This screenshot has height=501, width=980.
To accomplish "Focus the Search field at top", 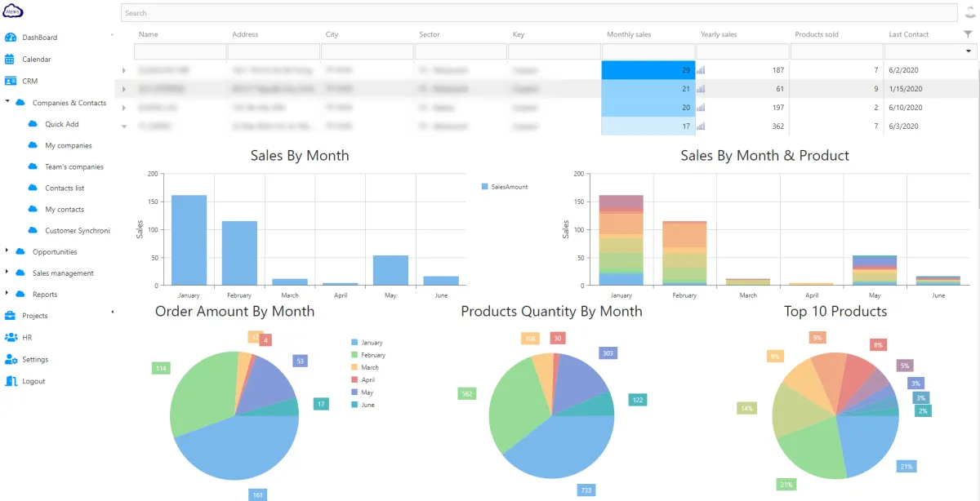I will tap(539, 13).
